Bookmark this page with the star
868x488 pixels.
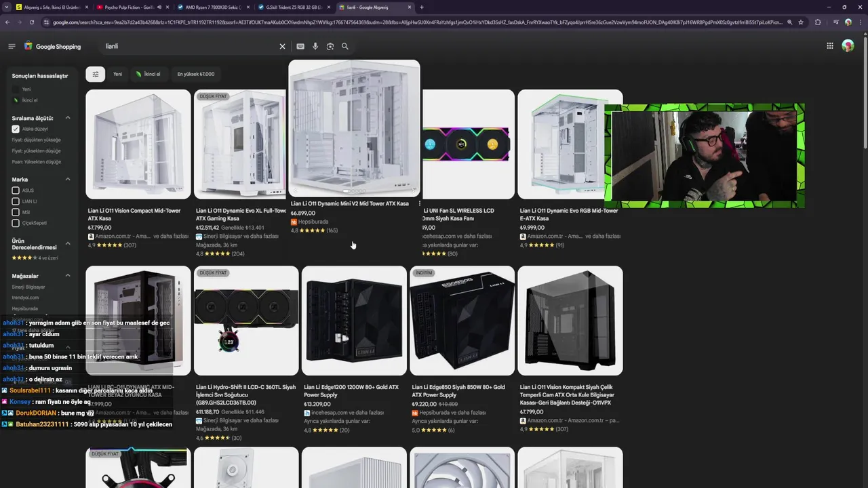tap(801, 22)
